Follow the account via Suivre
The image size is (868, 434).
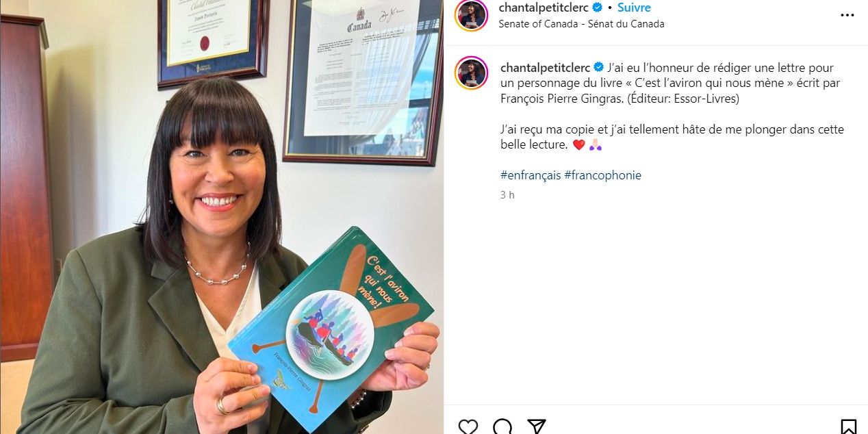[x=634, y=8]
